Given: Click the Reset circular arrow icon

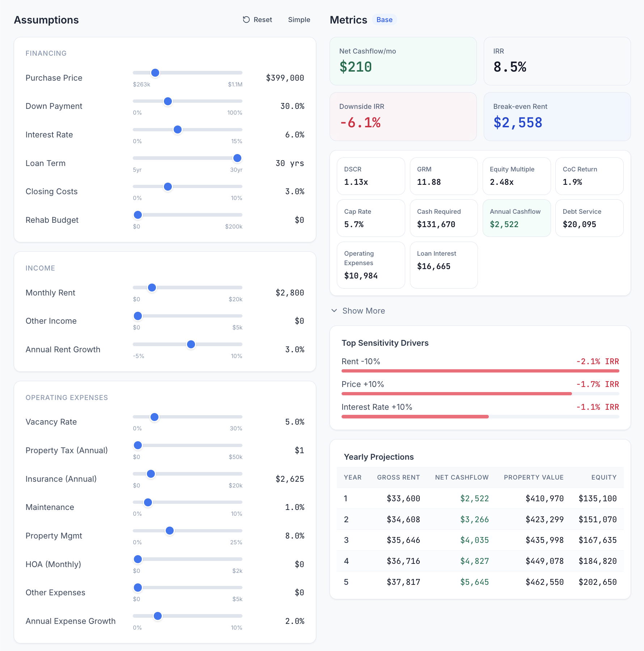Looking at the screenshot, I should tap(246, 20).
